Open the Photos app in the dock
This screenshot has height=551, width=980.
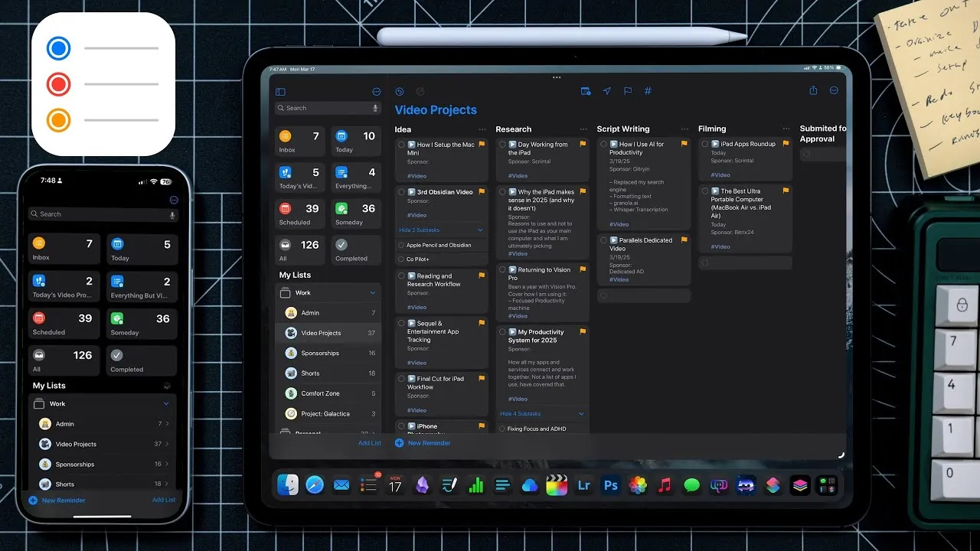pos(638,484)
